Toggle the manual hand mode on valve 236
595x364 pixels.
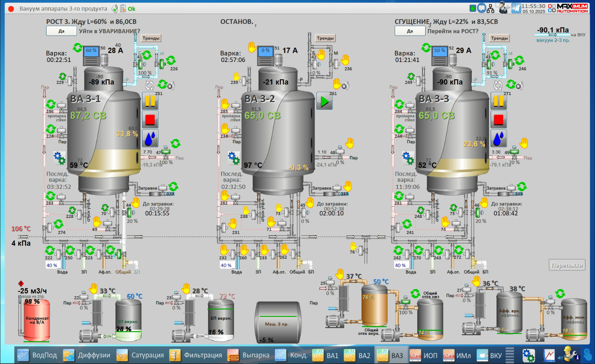pyautogui.click(x=345, y=59)
